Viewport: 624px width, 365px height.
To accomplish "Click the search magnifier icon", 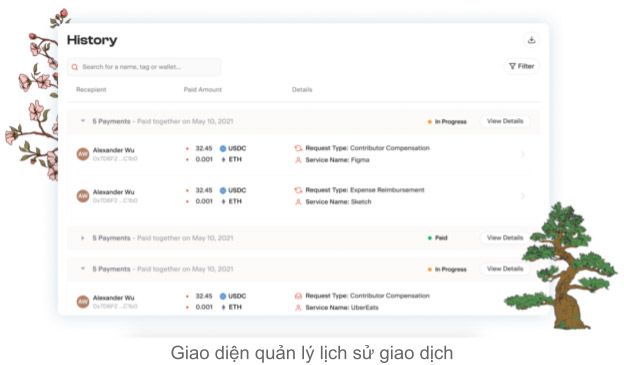I will [x=75, y=67].
